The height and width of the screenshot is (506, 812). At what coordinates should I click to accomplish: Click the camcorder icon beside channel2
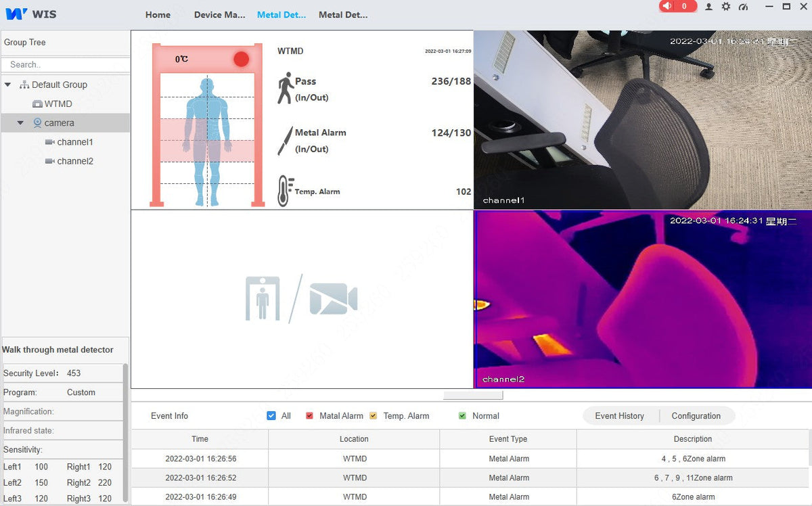49,161
